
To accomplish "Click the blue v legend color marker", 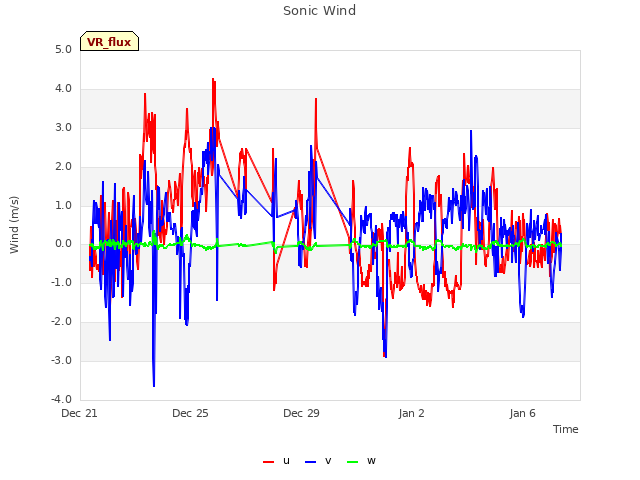I will [x=310, y=462].
